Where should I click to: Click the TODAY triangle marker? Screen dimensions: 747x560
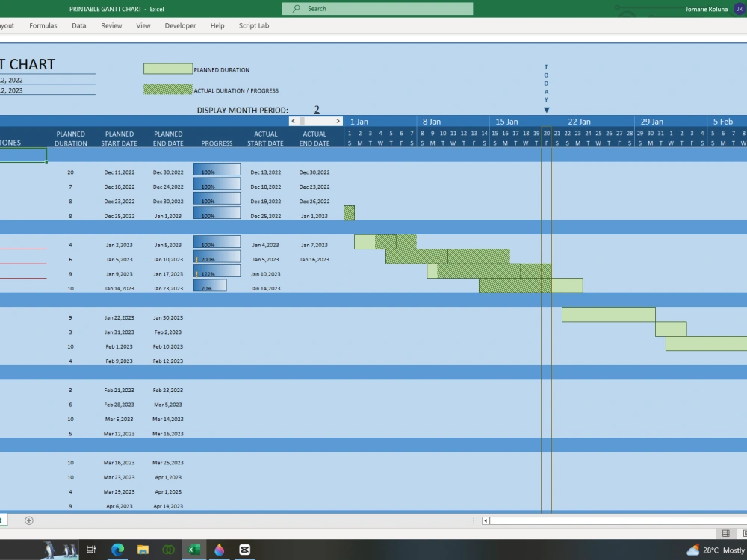547,110
